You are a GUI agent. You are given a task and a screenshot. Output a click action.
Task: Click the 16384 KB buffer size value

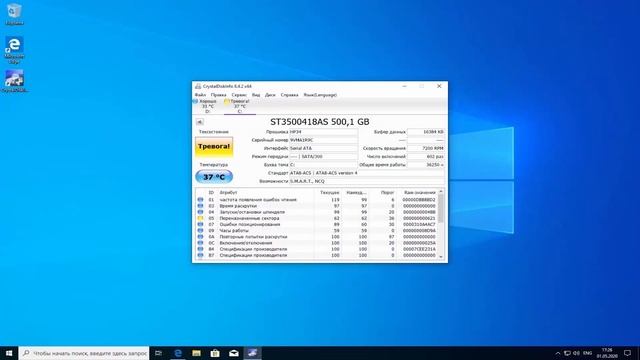pos(426,132)
